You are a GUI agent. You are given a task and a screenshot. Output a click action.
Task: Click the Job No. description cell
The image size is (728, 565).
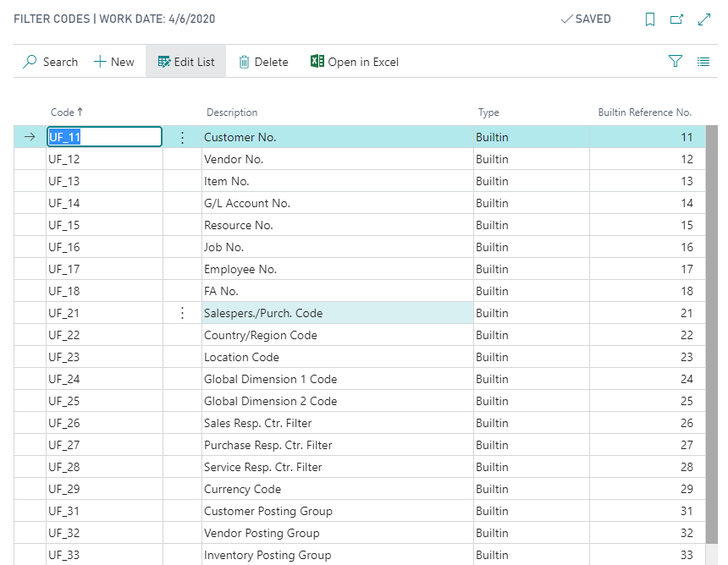(x=338, y=247)
